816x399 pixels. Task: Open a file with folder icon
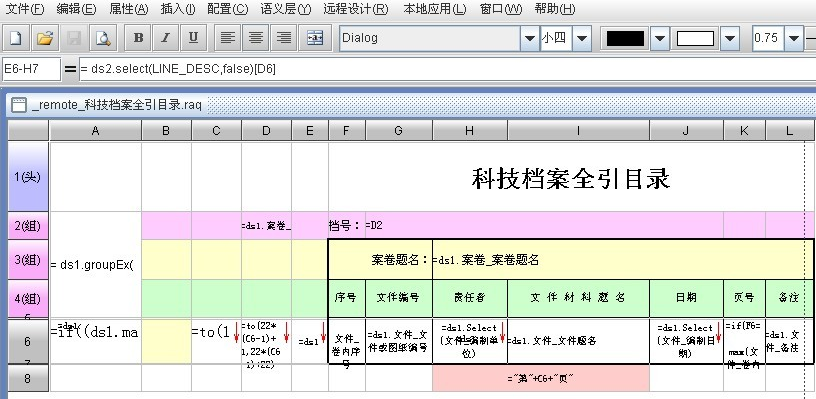45,38
